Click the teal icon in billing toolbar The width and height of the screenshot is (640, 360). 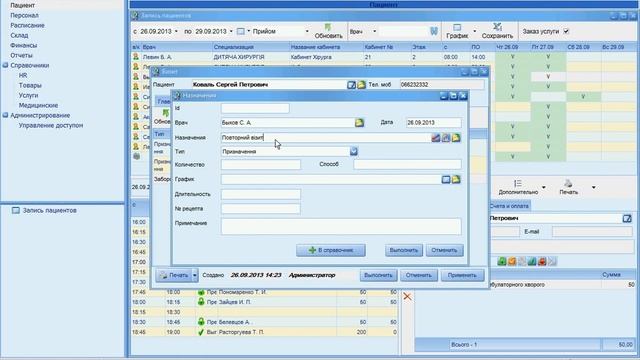pyautogui.click(x=532, y=261)
